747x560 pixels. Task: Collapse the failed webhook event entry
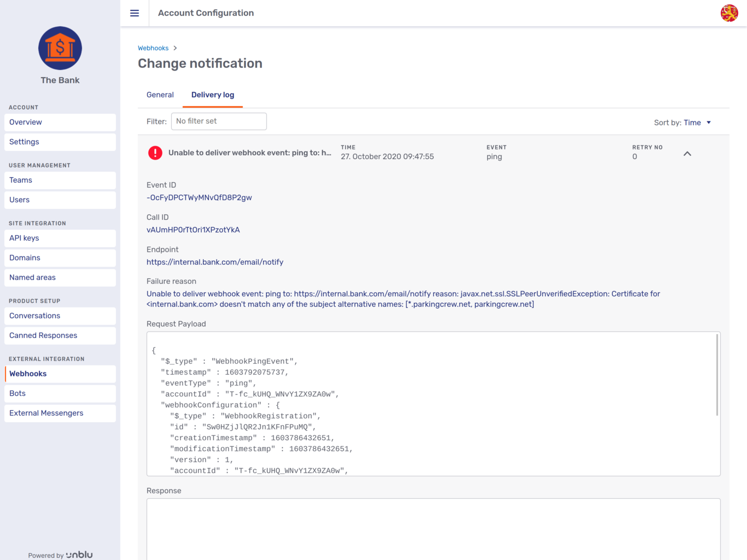687,154
